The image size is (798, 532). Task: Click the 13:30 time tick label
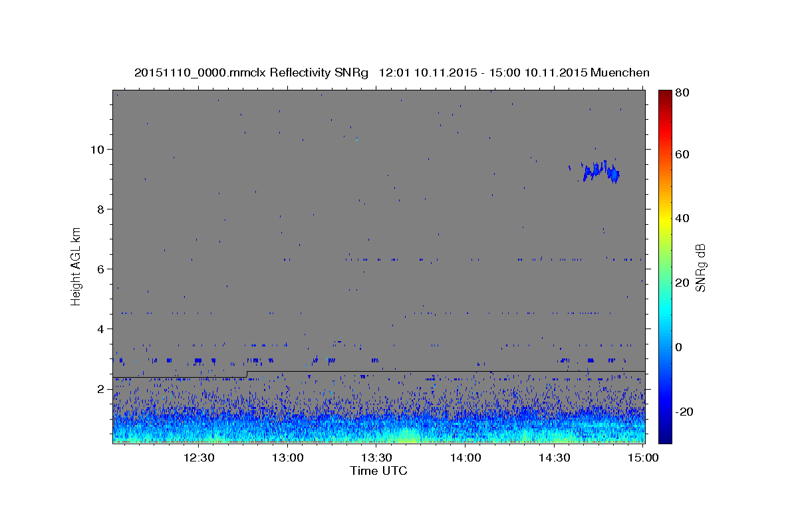376,458
